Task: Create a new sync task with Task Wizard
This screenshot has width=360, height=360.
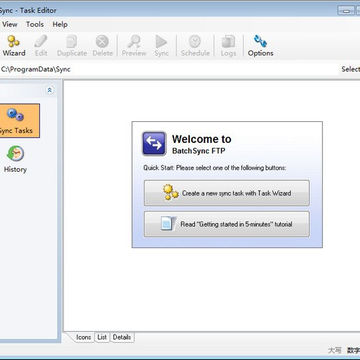Action: [227, 193]
